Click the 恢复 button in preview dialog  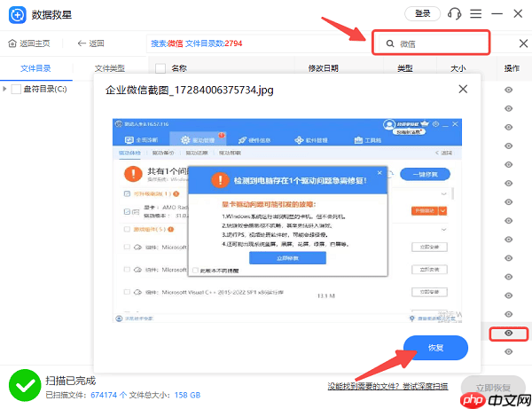pos(435,348)
